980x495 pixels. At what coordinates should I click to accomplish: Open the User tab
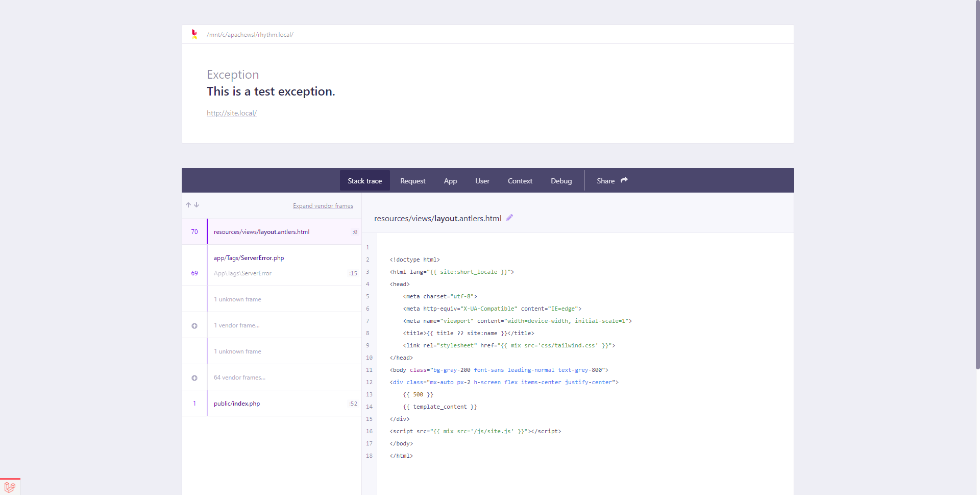482,181
